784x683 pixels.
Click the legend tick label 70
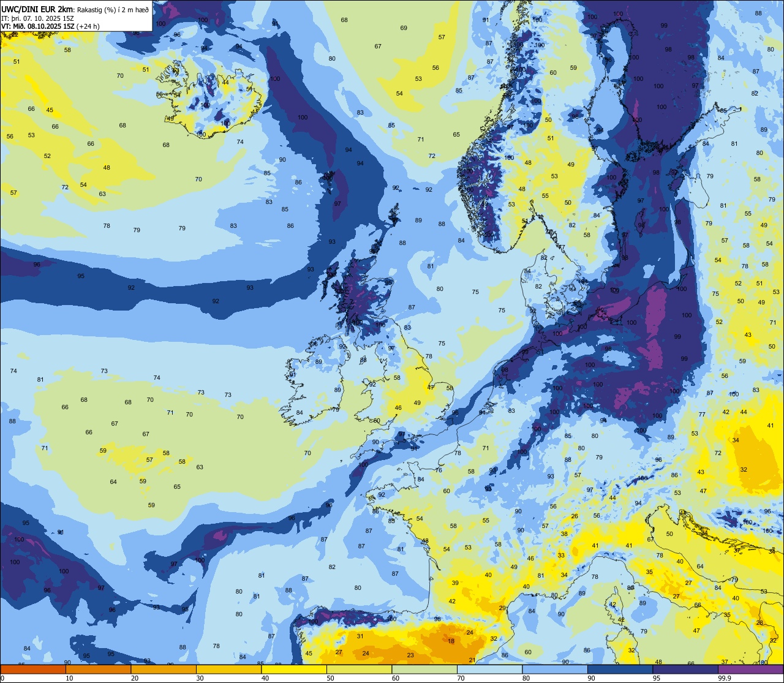point(461,678)
